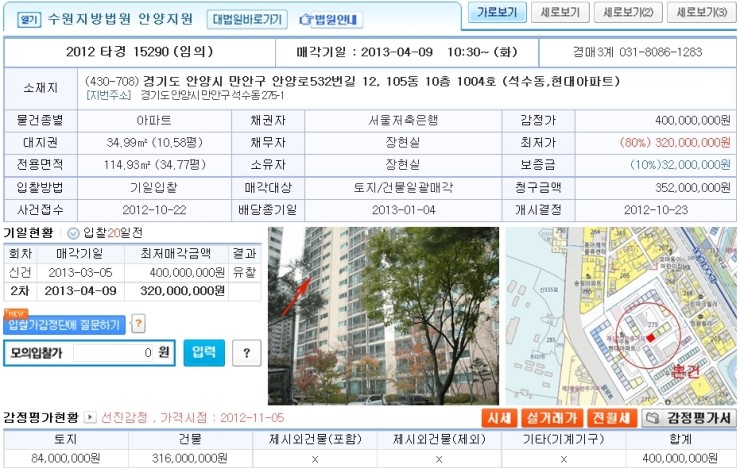Select the 최저가 (80%) 320,000,000원 value
The height and width of the screenshot is (472, 740).
675,143
